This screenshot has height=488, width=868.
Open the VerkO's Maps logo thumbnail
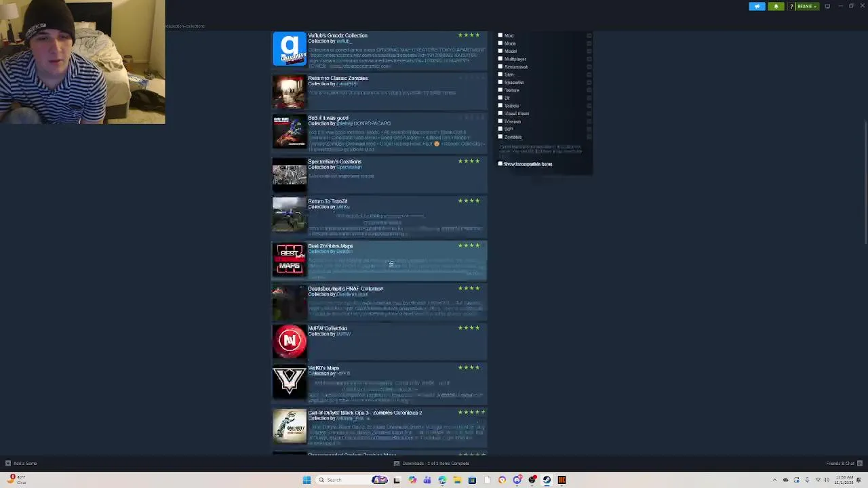point(290,381)
